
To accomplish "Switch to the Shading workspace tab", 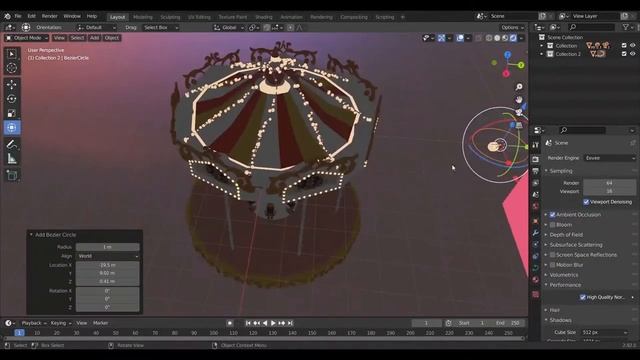I will tap(264, 17).
